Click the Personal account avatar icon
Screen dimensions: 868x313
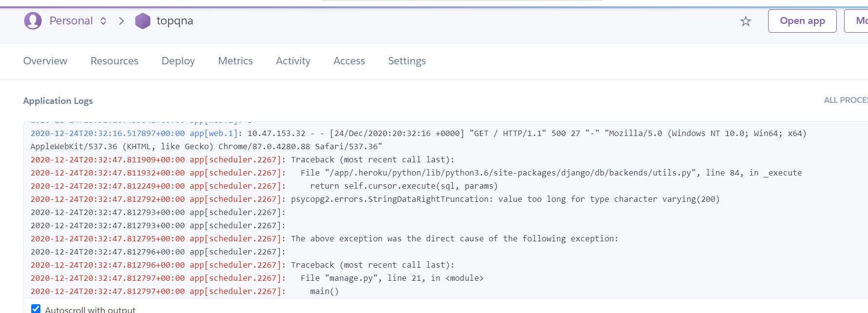tap(33, 21)
